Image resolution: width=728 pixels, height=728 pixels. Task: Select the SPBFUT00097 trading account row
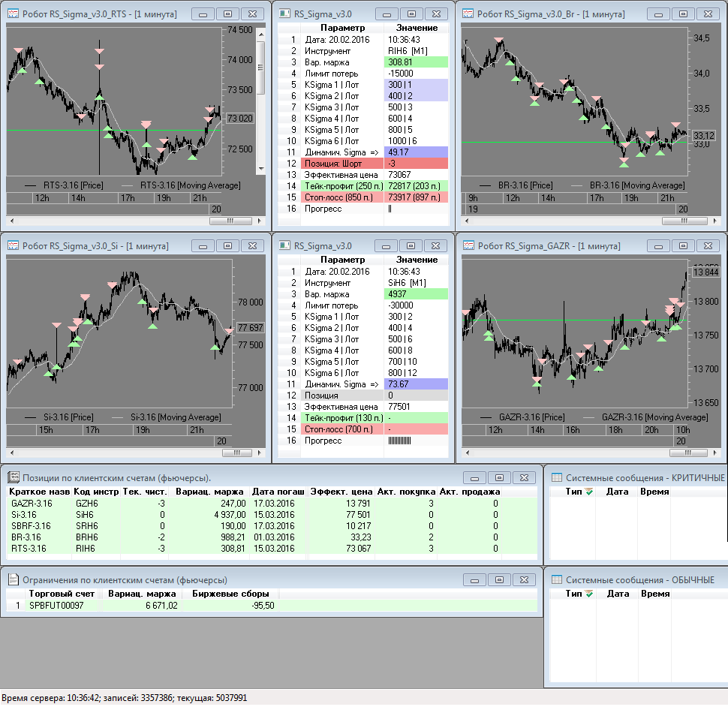56,605
